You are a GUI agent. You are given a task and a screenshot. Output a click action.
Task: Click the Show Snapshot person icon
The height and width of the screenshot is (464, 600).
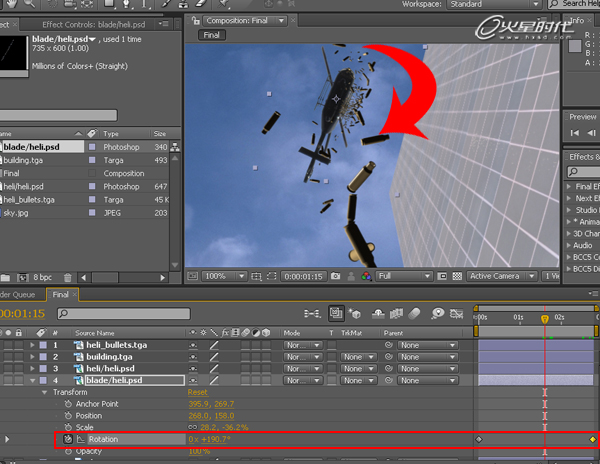tap(351, 276)
